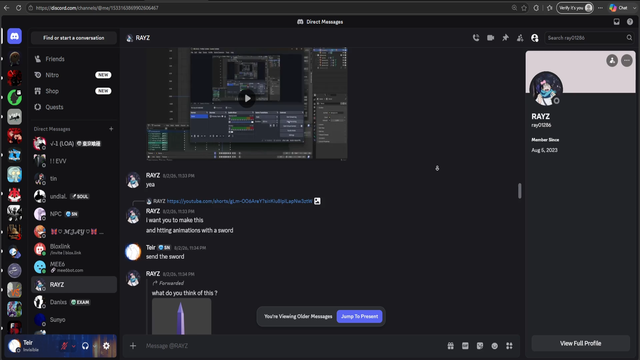
Task: Open DM with Sunyo
Action: pyautogui.click(x=74, y=320)
